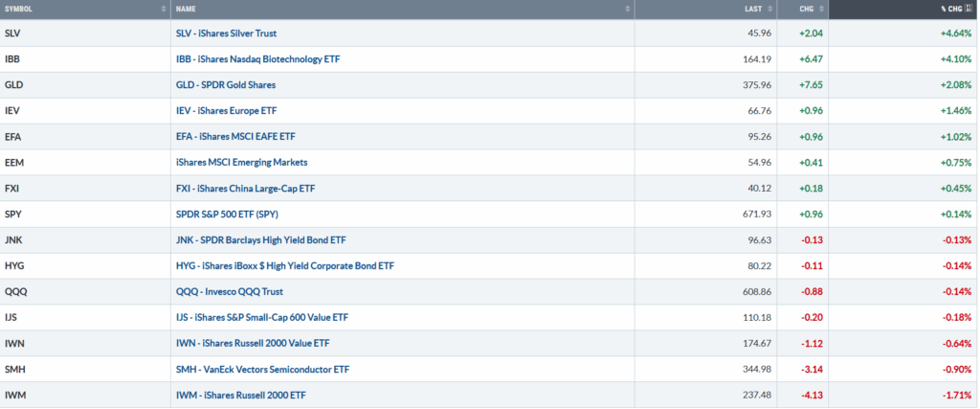Sort table by the SYMBOL header label
Viewport: 980px width, 409px height.
(x=21, y=9)
